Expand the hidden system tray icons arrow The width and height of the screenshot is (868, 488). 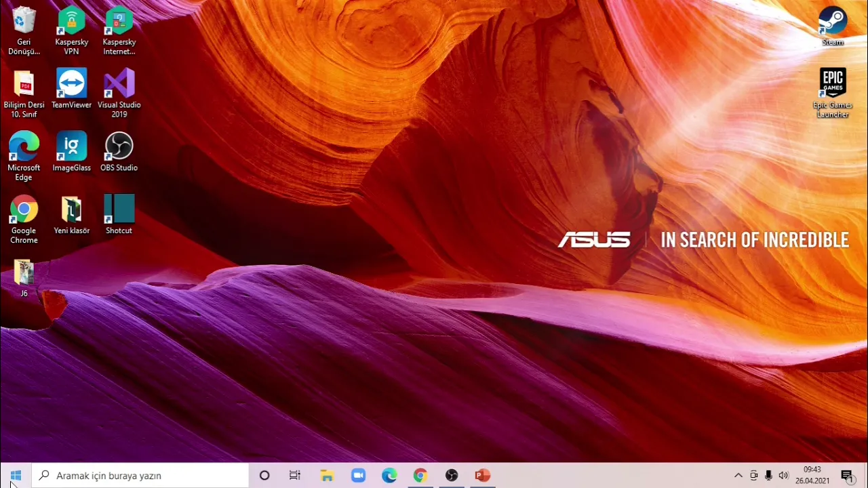tap(738, 476)
